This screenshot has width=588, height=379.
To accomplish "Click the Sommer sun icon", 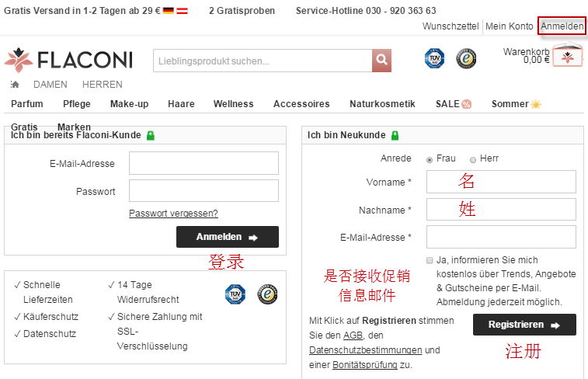I will [536, 104].
